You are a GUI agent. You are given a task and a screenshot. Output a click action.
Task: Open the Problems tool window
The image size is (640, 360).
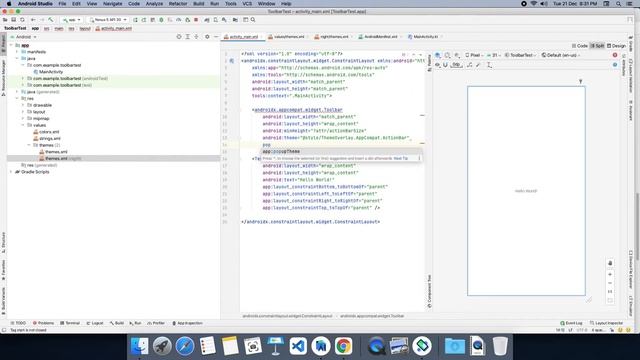[43, 323]
